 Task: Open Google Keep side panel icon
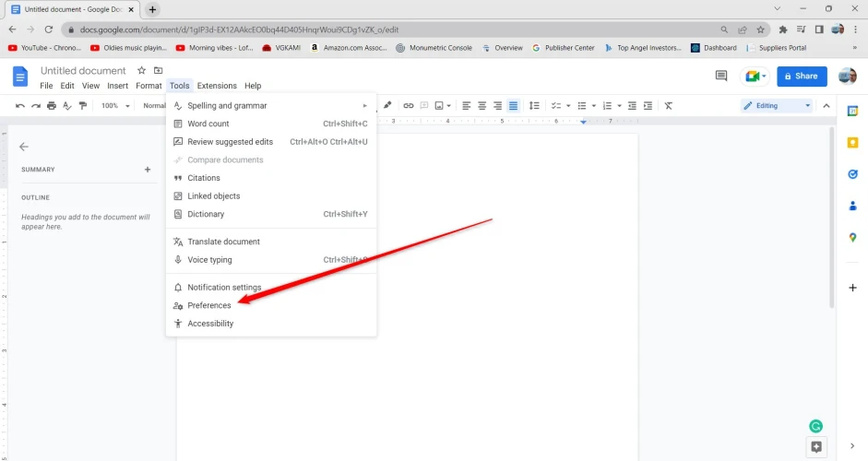click(852, 142)
